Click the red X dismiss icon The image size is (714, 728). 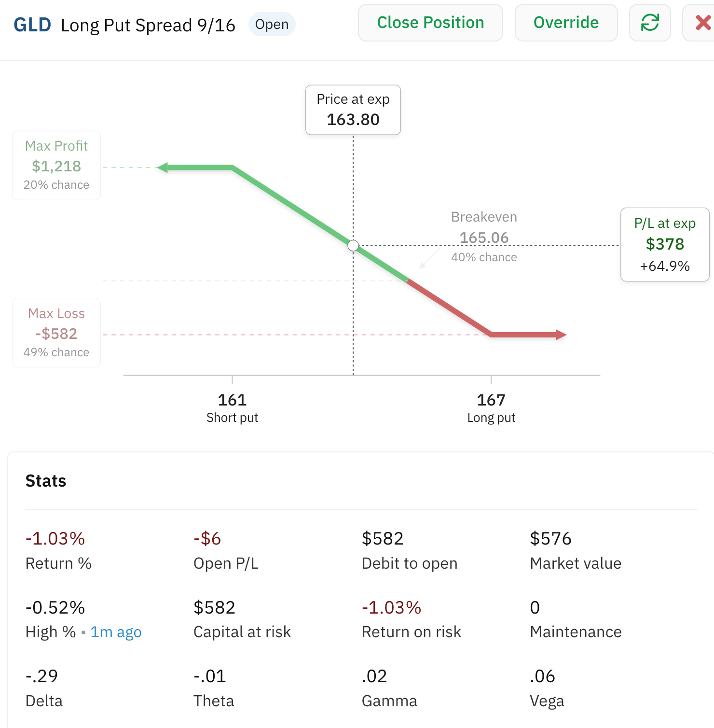click(704, 22)
